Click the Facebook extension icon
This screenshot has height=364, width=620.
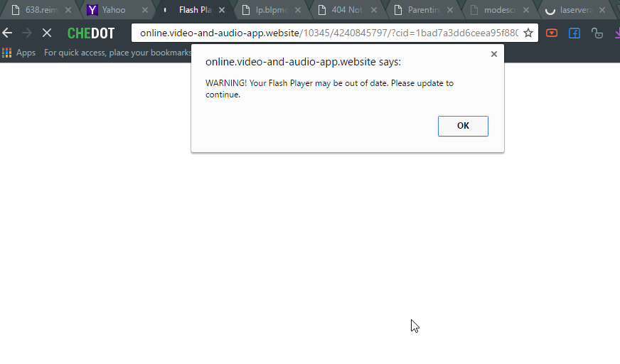574,33
